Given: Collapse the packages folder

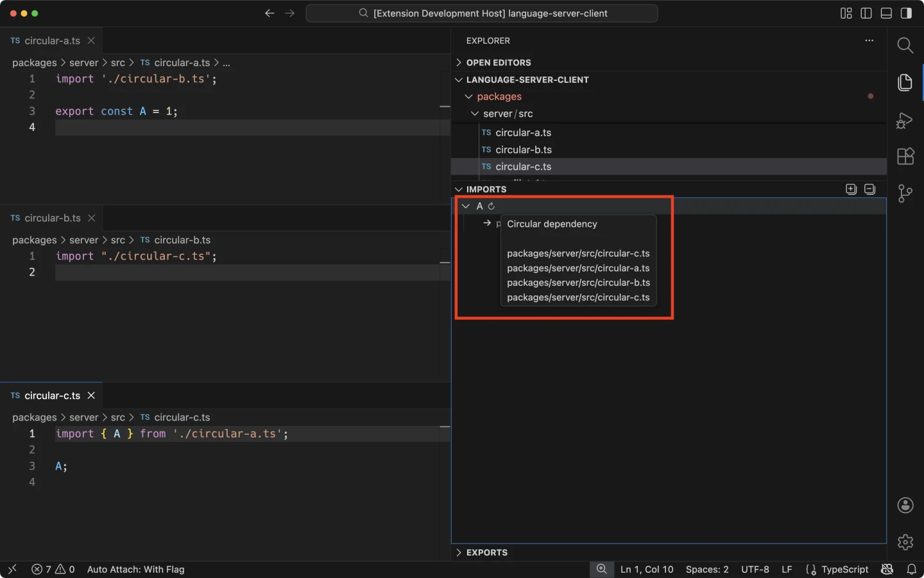Looking at the screenshot, I should [x=499, y=96].
